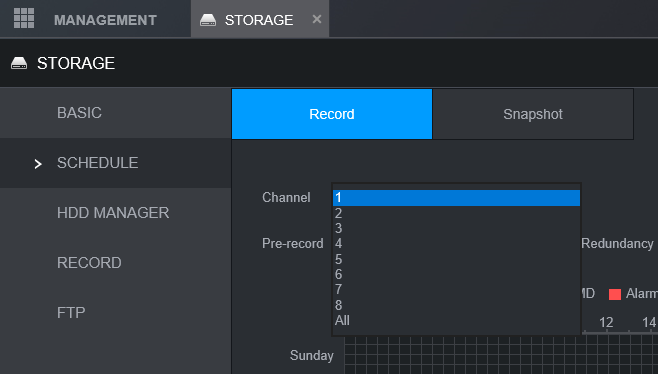Choose channel 2 in the dropdown
Viewport: 658px width, 374px height.
[456, 213]
